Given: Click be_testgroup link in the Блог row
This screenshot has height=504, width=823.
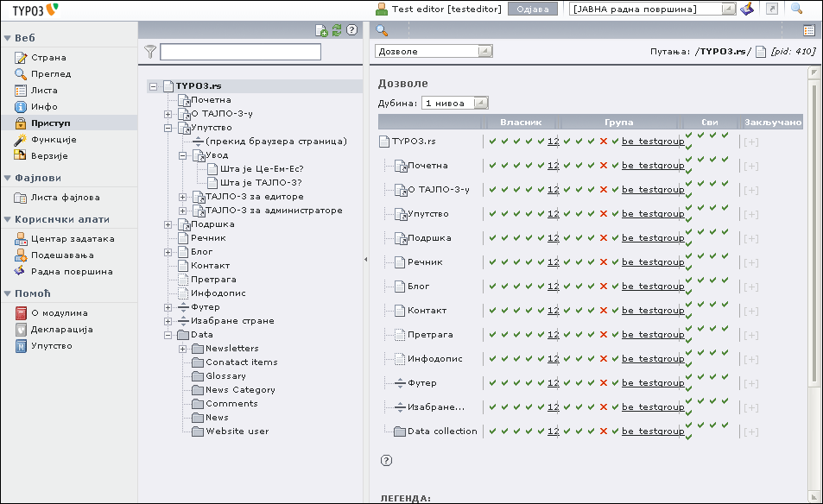Looking at the screenshot, I should [x=653, y=286].
